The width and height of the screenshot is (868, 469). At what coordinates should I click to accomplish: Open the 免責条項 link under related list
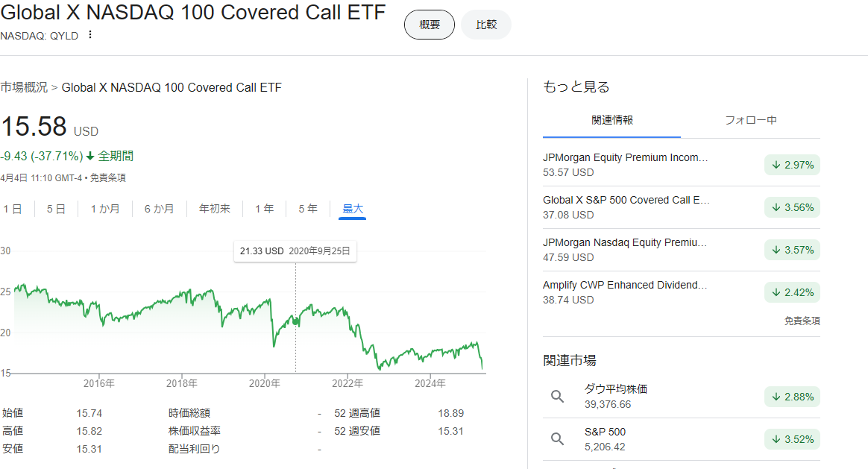point(802,321)
